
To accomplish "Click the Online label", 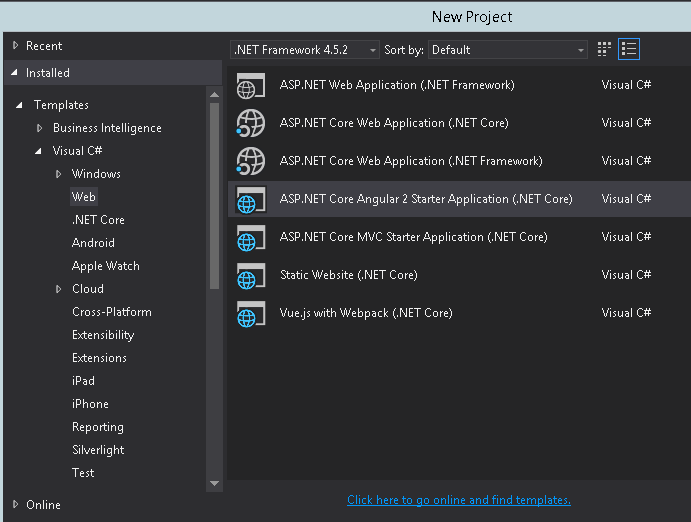I will coord(43,504).
